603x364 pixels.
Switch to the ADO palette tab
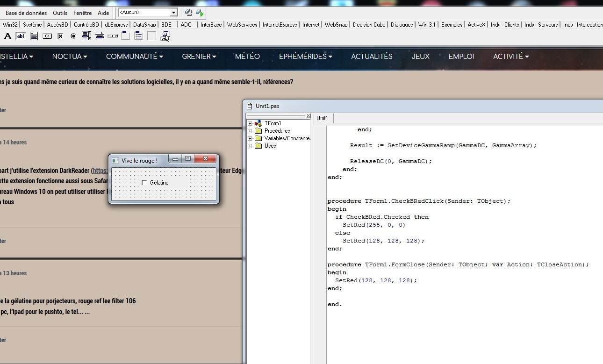186,25
